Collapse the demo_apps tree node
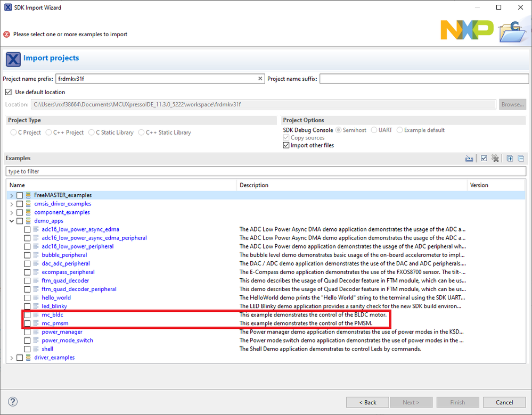 click(12, 221)
